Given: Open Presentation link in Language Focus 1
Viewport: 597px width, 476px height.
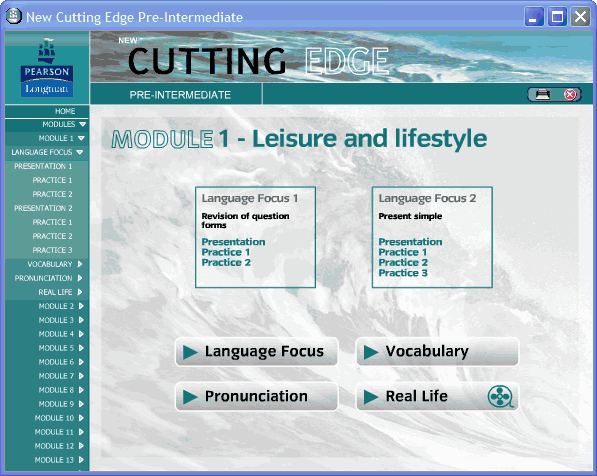Looking at the screenshot, I should point(233,242).
